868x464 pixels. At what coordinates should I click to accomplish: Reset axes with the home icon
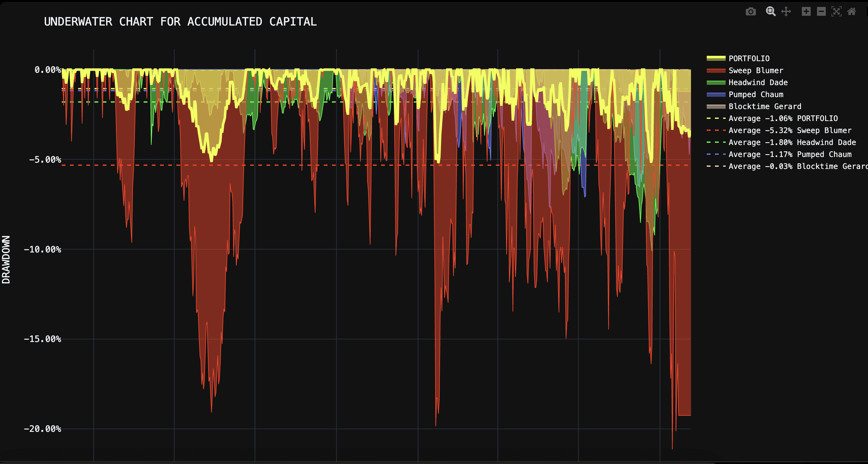click(x=852, y=11)
